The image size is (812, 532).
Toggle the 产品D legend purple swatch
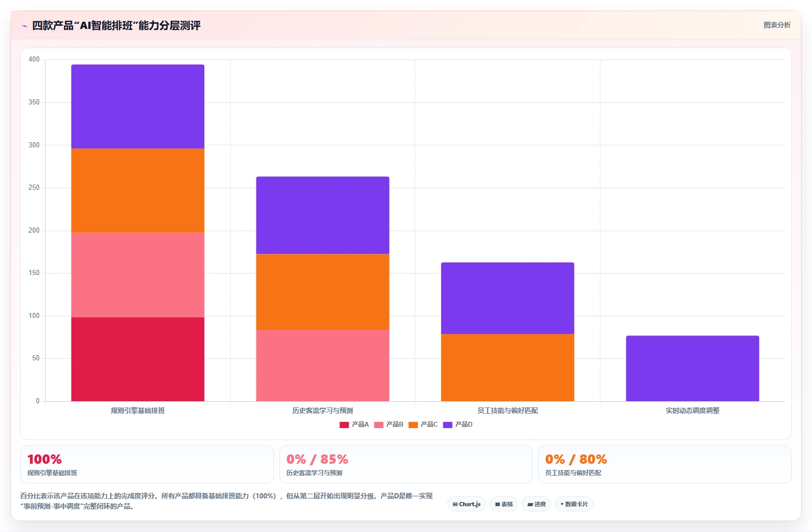click(x=447, y=425)
